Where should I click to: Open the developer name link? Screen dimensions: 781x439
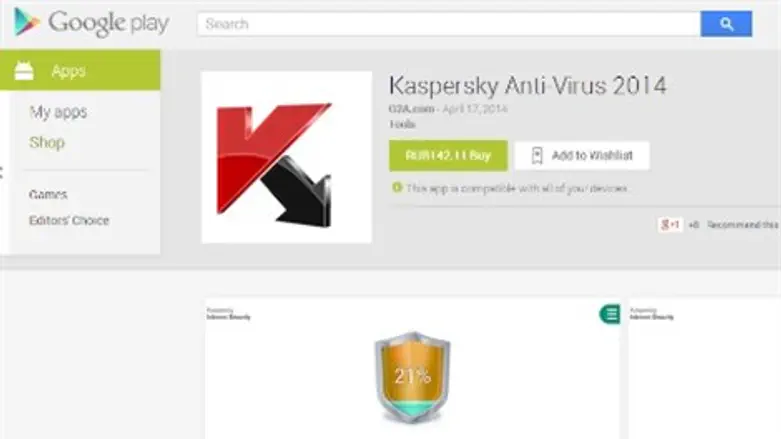point(411,109)
